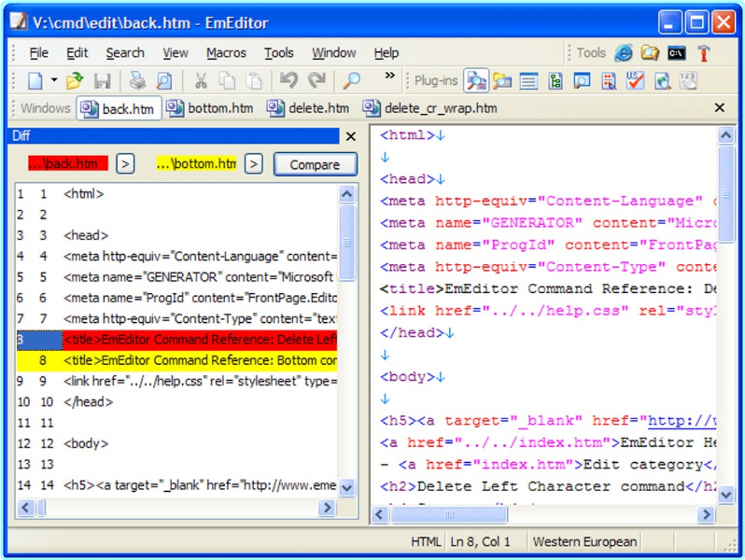
Task: Click the Explorer folders plug-in icon
Action: (502, 81)
